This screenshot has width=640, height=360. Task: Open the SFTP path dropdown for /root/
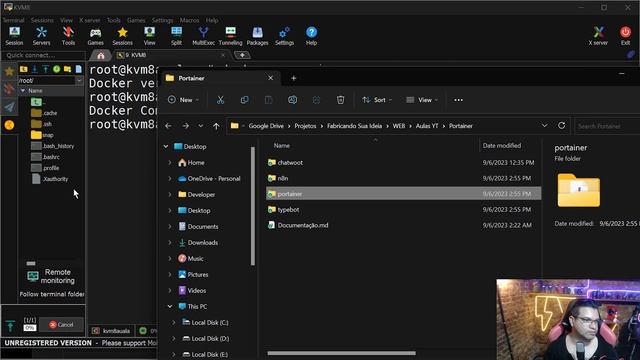[79, 80]
